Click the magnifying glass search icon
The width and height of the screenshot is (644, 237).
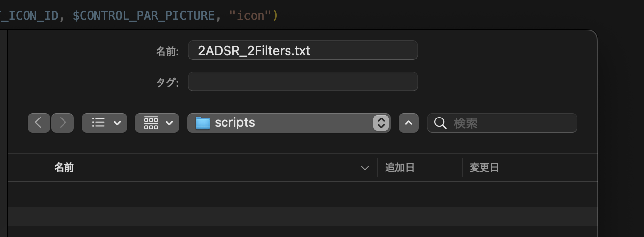(x=441, y=123)
